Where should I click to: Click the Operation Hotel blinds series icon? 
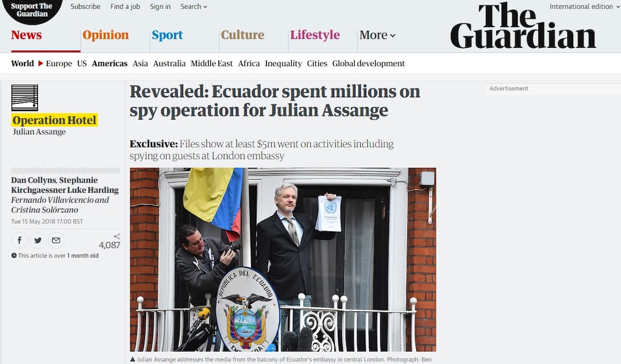[x=24, y=98]
